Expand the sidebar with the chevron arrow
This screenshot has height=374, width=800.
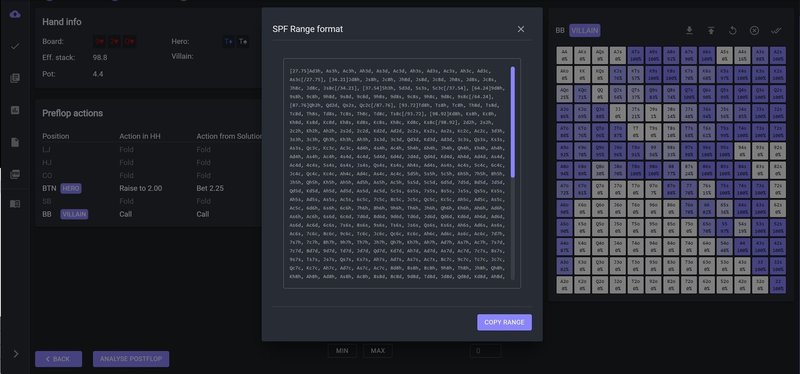[16, 354]
